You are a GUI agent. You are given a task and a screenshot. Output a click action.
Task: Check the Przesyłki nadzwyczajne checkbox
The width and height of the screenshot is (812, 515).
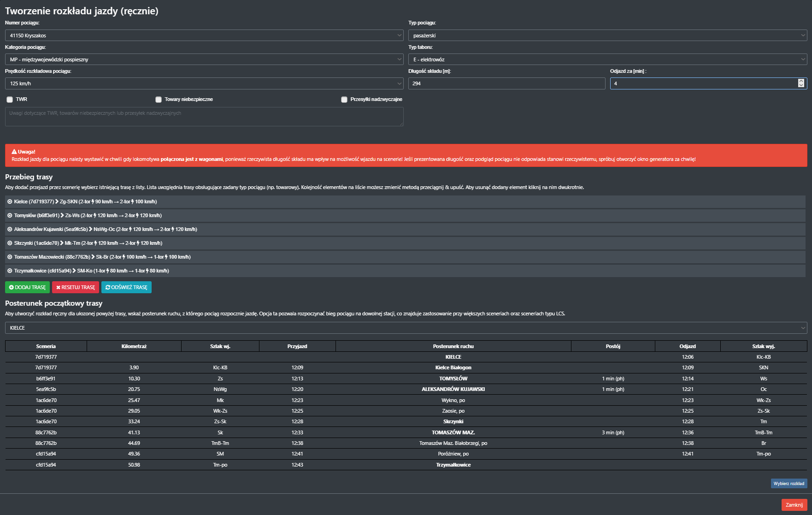[x=344, y=100]
